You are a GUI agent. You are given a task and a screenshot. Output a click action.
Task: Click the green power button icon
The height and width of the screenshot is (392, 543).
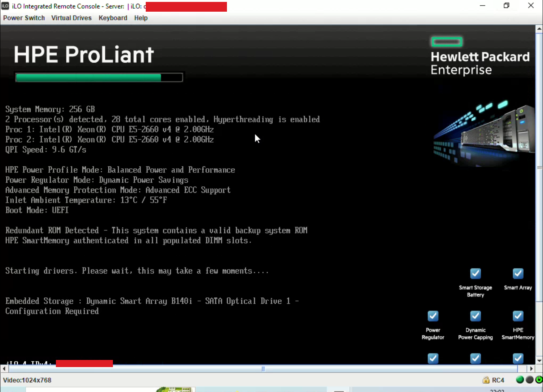[x=539, y=380]
